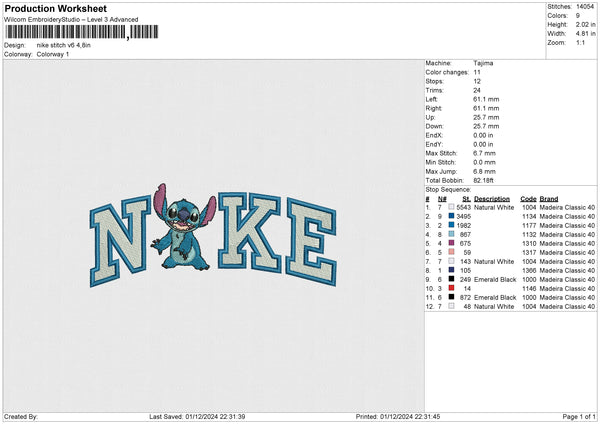The image size is (600, 424).
Task: Select the total bobbin value '82.18ft'
Action: pos(483,180)
